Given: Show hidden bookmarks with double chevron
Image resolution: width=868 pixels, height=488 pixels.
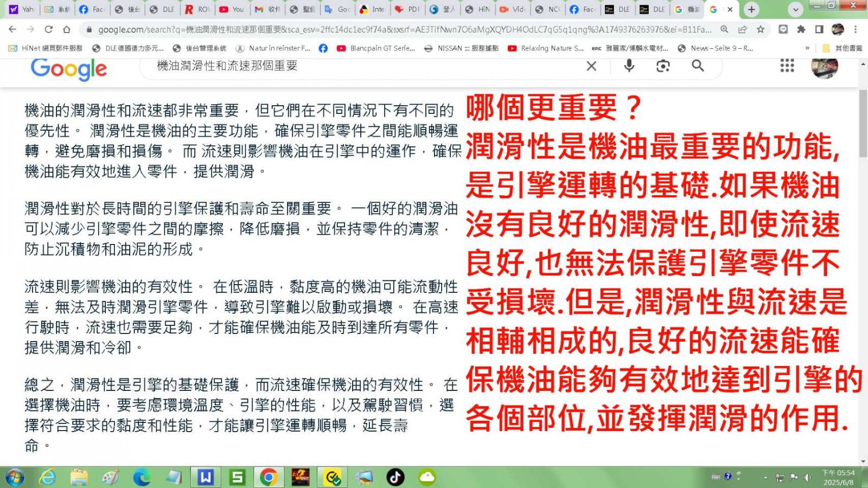Looking at the screenshot, I should (807, 48).
